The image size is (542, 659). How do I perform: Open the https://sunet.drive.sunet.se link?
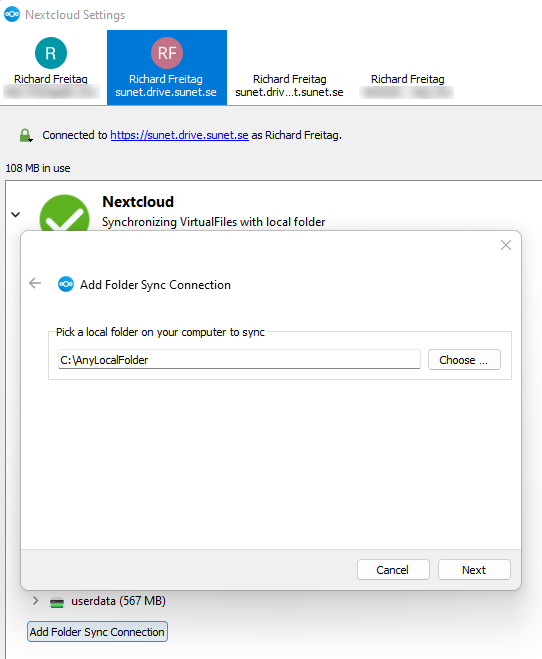tap(179, 135)
